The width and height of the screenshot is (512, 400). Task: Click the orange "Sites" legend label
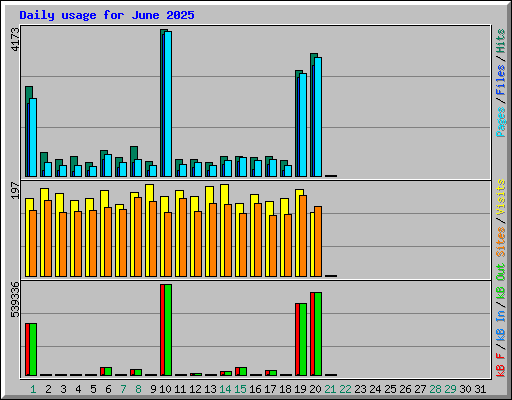click(x=501, y=242)
